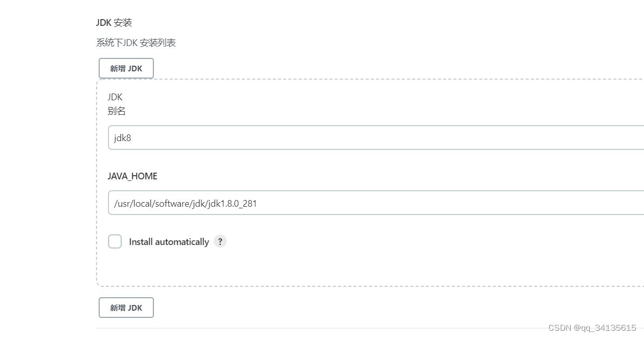This screenshot has width=644, height=337.
Task: Click the JAVA_HOME field label
Action: tap(132, 176)
